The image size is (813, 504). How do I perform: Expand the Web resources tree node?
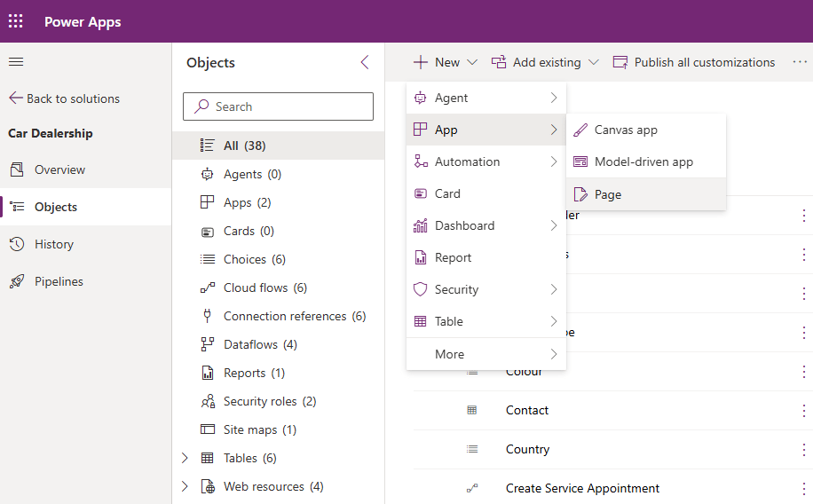(x=185, y=486)
